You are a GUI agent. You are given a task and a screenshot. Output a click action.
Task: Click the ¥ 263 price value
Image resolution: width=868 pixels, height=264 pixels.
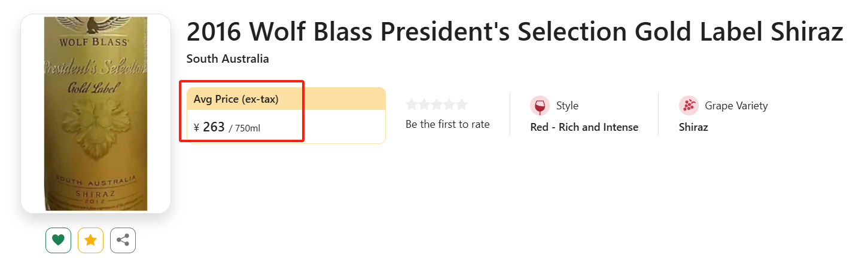tap(209, 127)
